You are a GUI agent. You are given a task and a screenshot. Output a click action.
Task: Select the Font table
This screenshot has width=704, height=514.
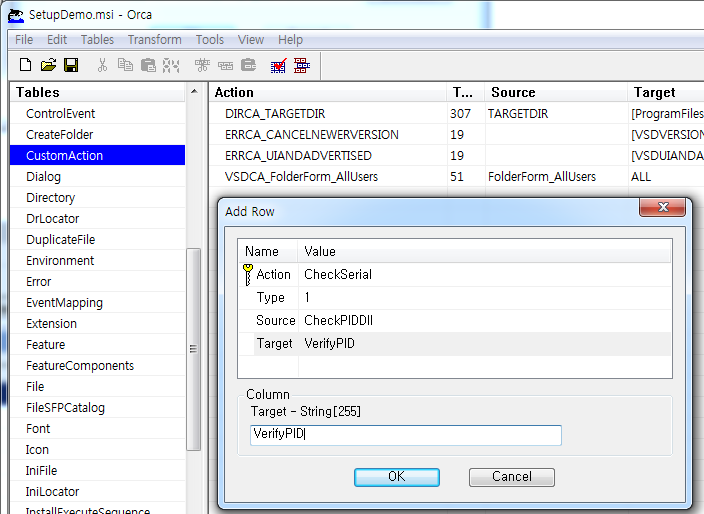point(97,429)
